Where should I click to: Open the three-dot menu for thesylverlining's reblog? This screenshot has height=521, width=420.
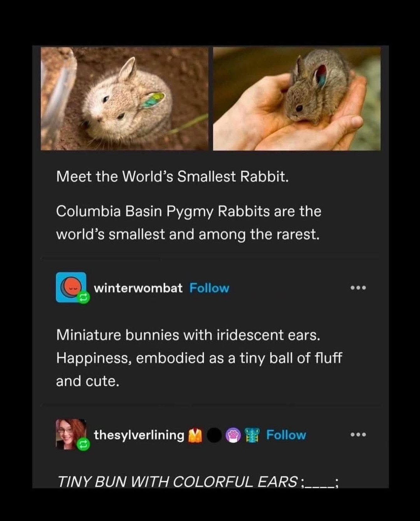coord(358,435)
